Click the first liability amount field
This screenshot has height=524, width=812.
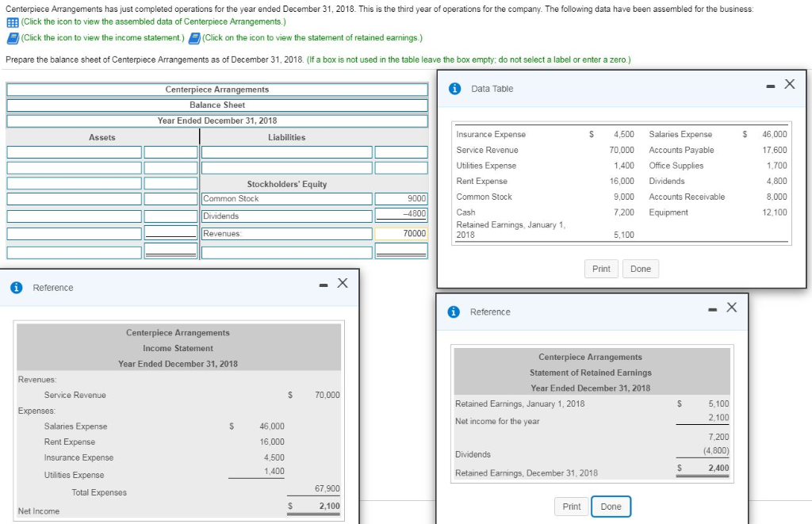[x=401, y=151]
